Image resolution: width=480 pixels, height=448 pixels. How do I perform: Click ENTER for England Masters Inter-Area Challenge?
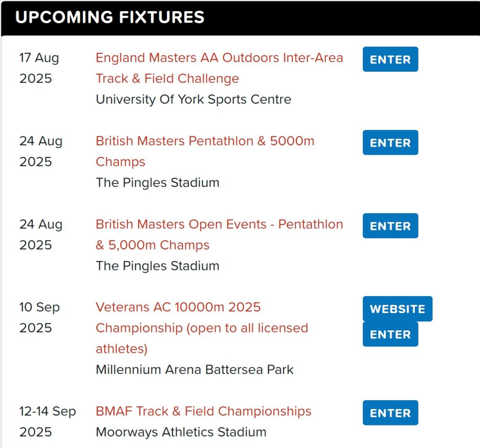(390, 60)
